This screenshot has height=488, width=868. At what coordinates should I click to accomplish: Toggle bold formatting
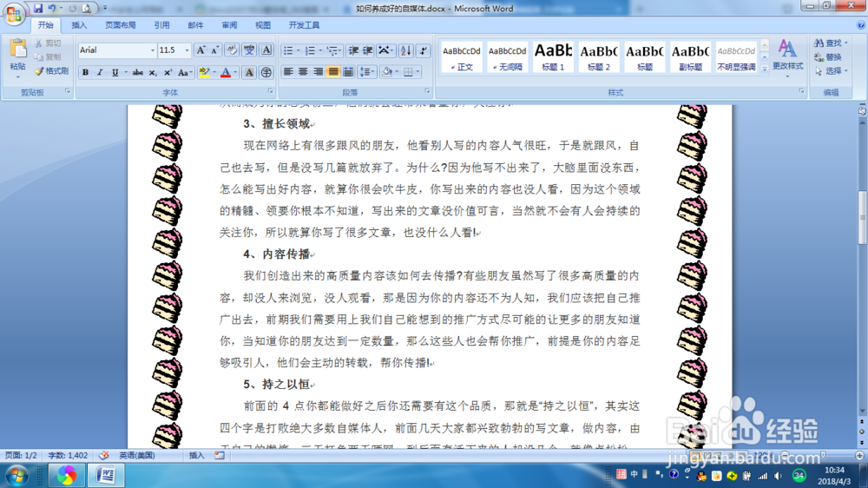tap(85, 73)
